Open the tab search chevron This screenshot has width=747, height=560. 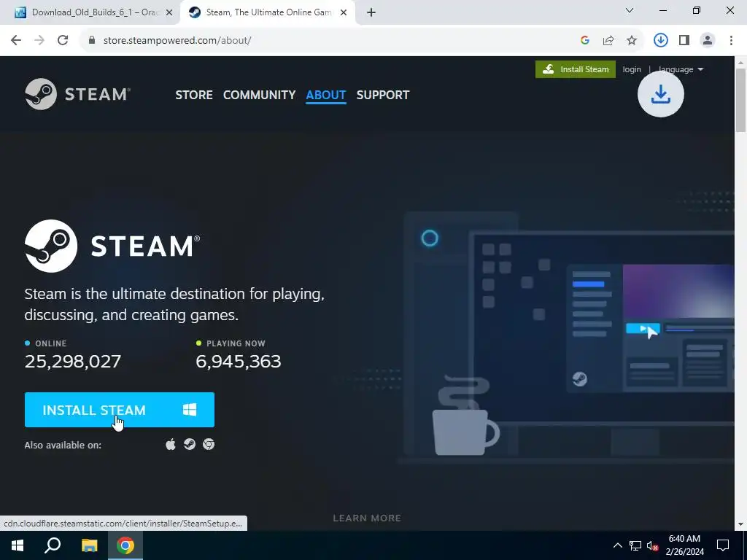click(630, 10)
